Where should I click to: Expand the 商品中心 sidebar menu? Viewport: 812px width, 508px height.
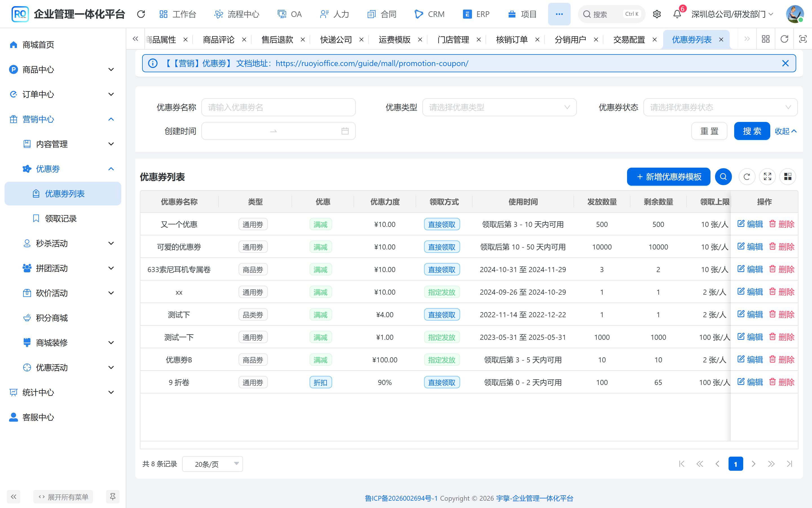(x=63, y=69)
